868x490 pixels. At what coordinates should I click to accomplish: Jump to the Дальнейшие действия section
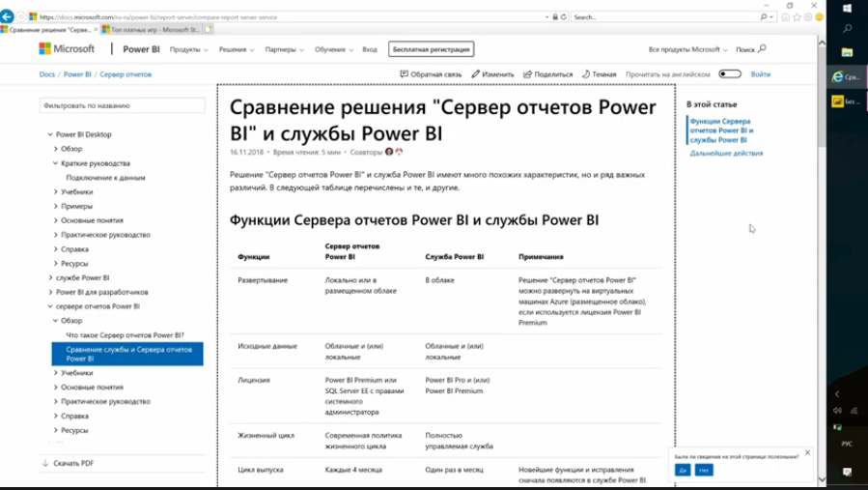pyautogui.click(x=726, y=153)
